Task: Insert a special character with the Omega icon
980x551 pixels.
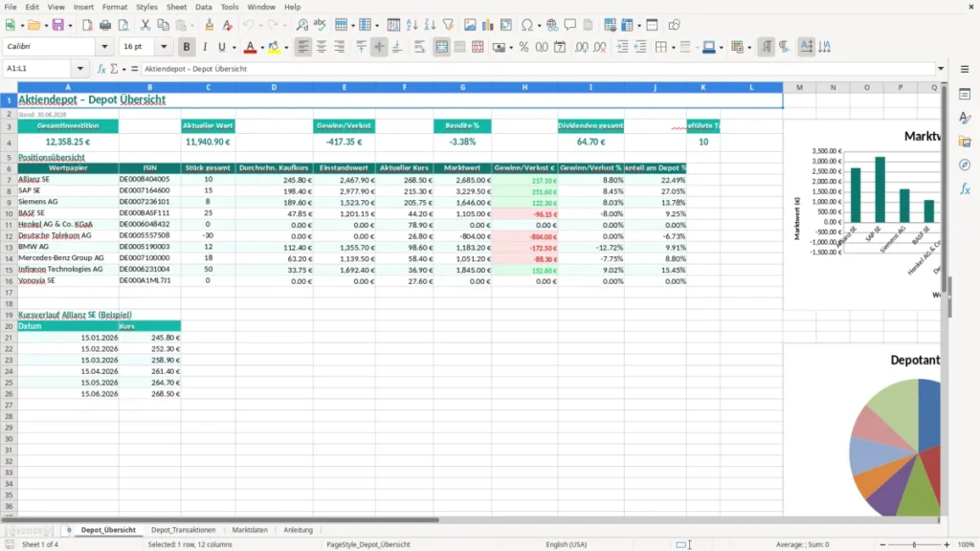Action: coord(527,25)
